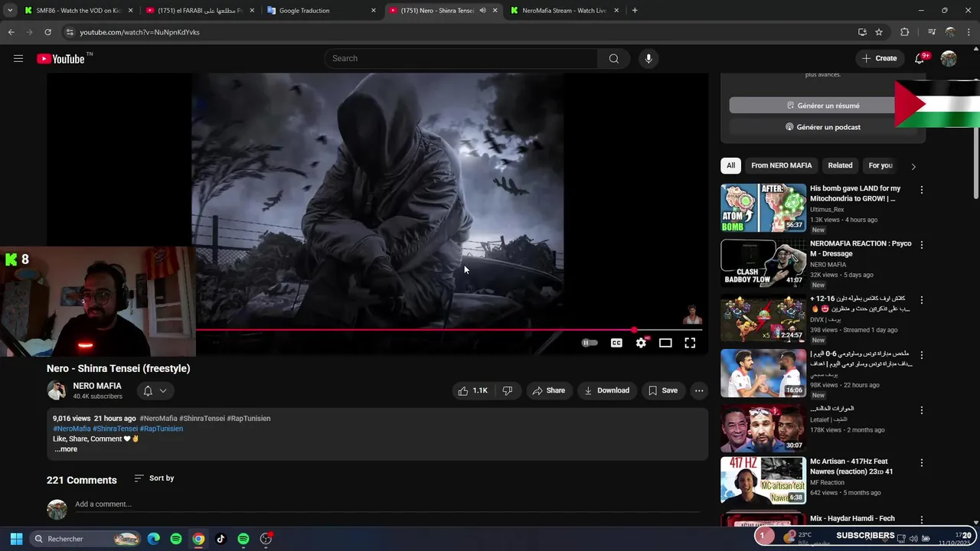Image resolution: width=980 pixels, height=551 pixels.
Task: Open CLASH BADBOY 7LOW thumbnail
Action: 763,262
